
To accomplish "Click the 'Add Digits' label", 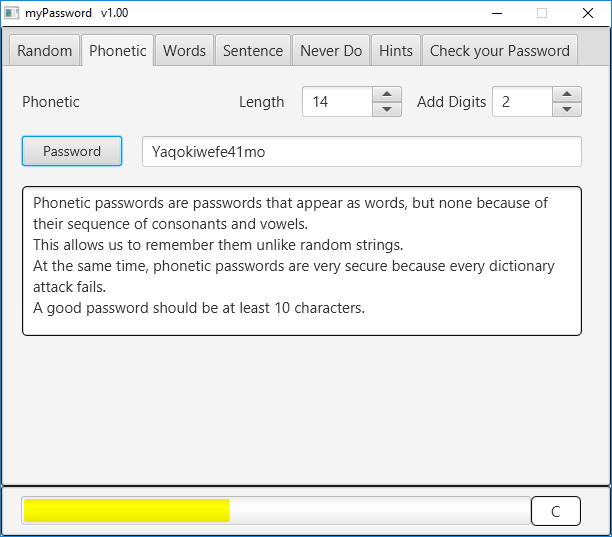I will (452, 102).
